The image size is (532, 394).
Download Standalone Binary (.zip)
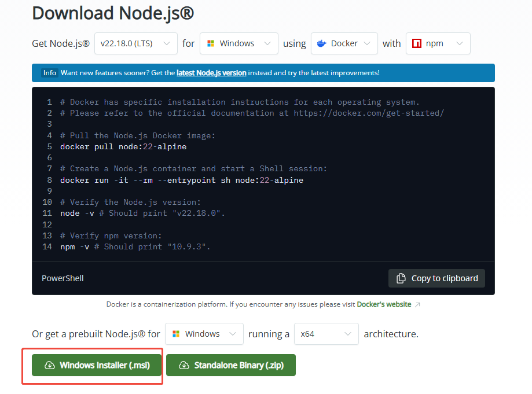(x=231, y=365)
